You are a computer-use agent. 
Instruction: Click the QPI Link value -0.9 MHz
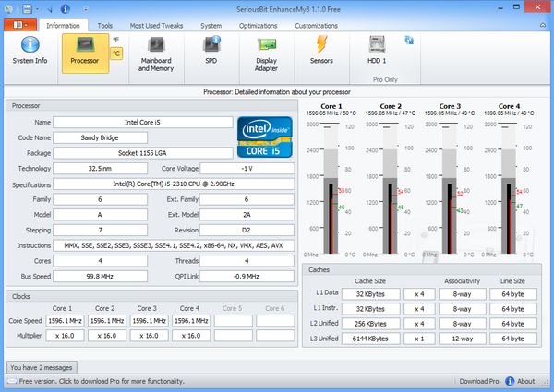[247, 277]
